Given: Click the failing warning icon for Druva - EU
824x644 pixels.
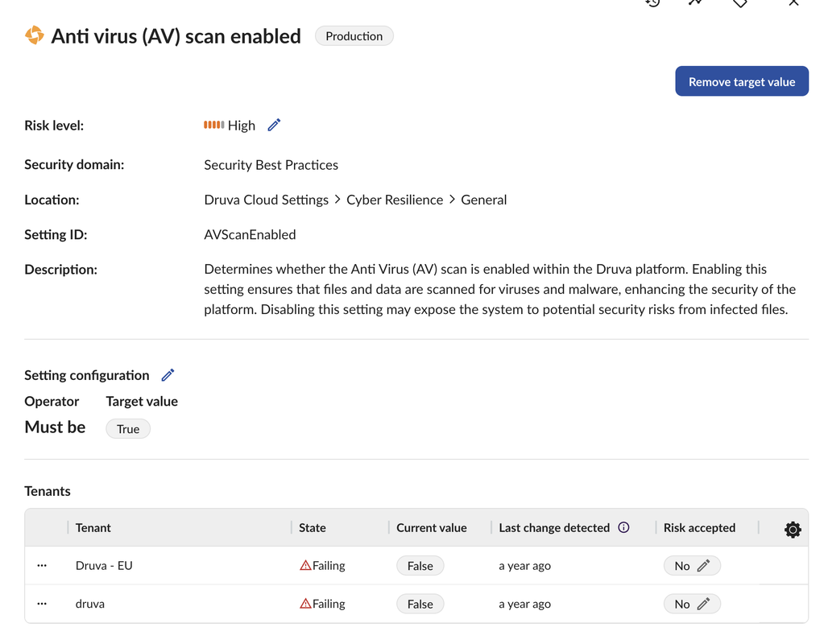Looking at the screenshot, I should click(x=305, y=565).
